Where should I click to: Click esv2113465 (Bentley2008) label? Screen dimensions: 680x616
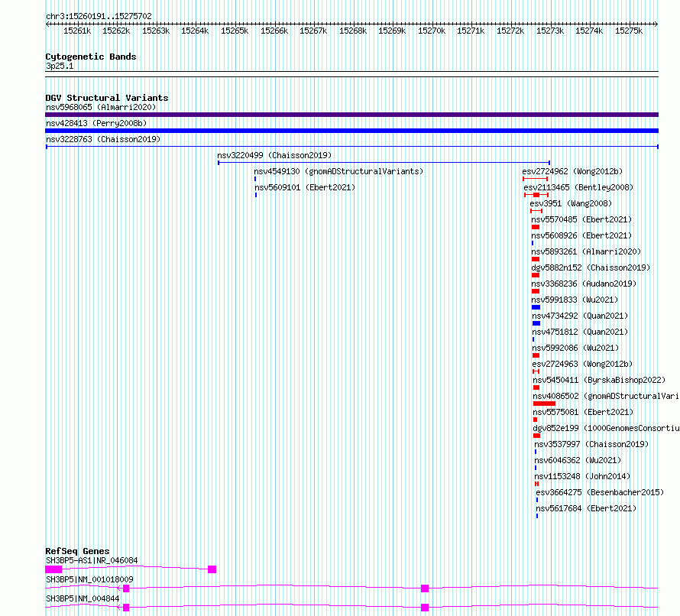point(578,187)
